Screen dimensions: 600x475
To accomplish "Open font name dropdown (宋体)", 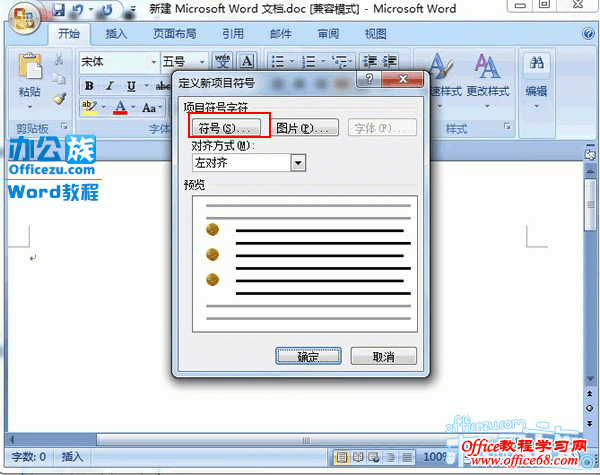I will 153,62.
